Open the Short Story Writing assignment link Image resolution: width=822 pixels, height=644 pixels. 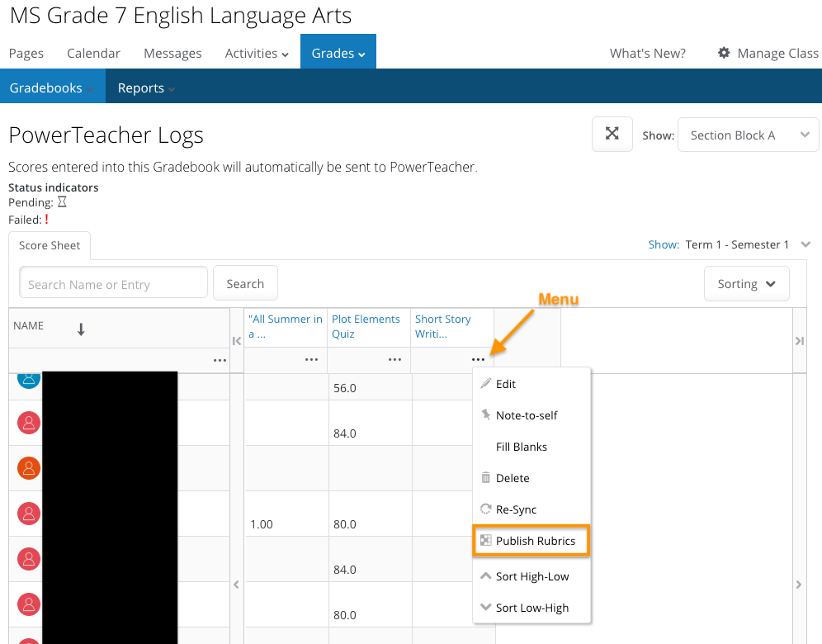point(443,326)
